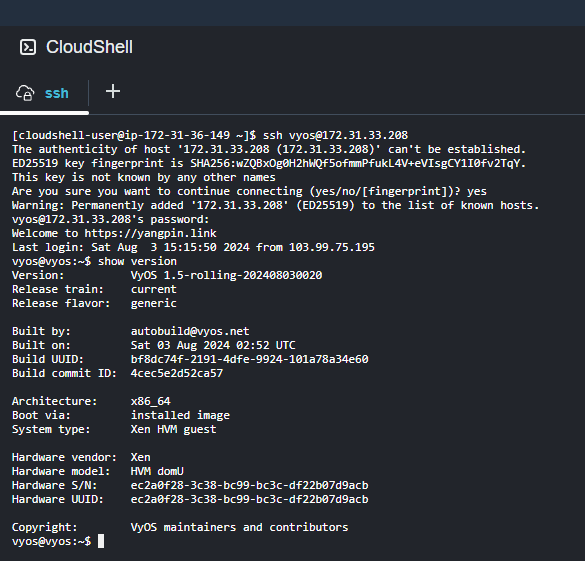585x561 pixels.
Task: Click the autobuild@vyos.net email text
Action: 190,331
